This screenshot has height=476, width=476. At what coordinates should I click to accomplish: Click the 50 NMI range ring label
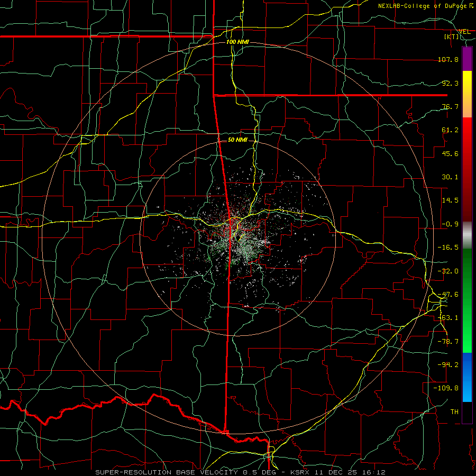pyautogui.click(x=237, y=140)
